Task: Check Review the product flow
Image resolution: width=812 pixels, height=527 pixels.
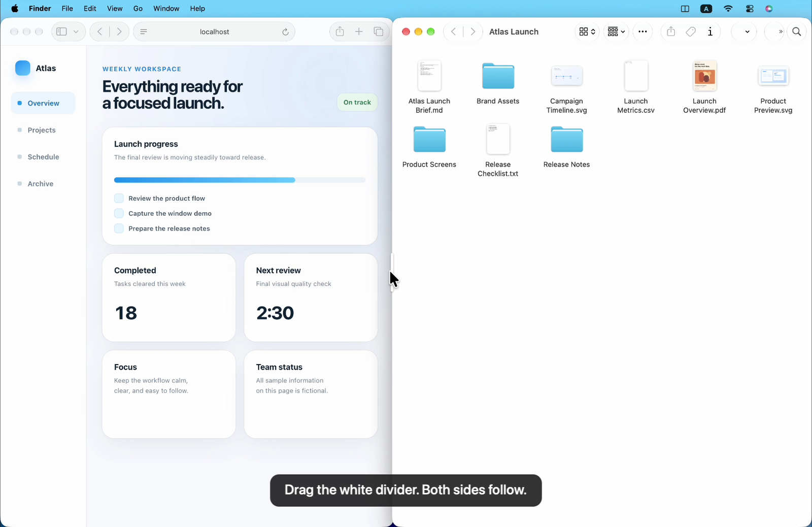Action: pos(119,199)
